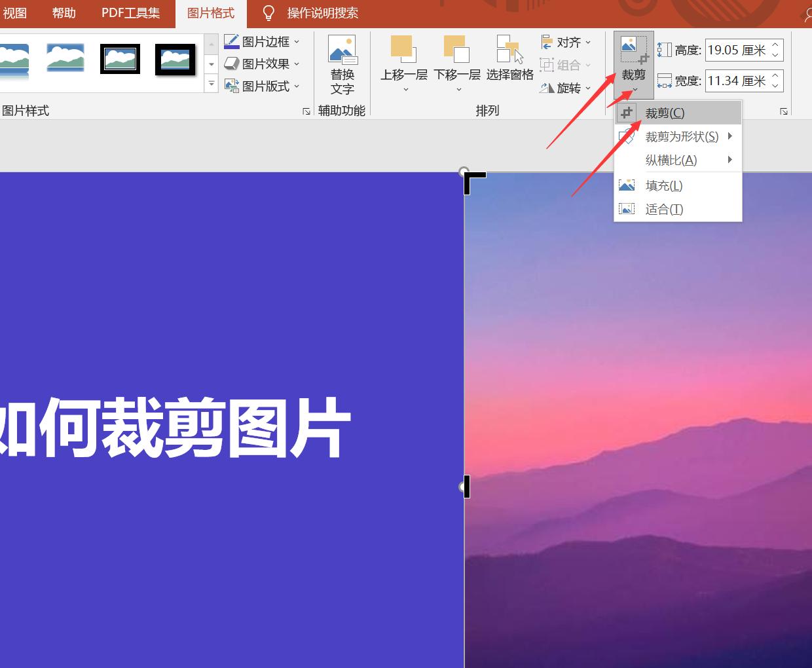This screenshot has height=668, width=812.
Task: Click the 操作说明搜索 lightbulb search icon
Action: click(268, 11)
